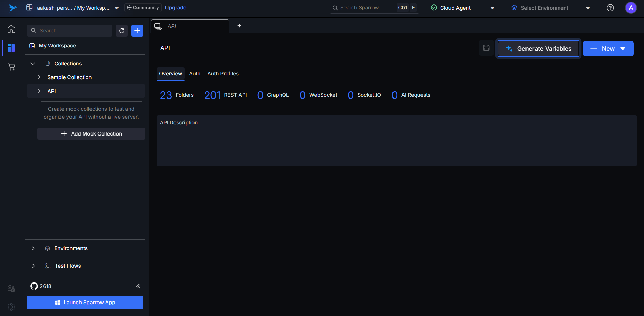644x316 pixels.
Task: Switch to the Auth tab
Action: coord(195,74)
